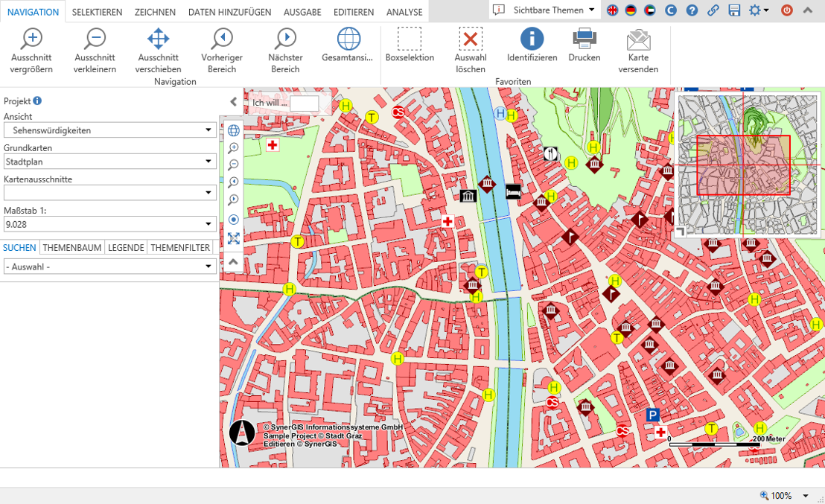Collapse the map toolbar with up chevron

tap(233, 262)
